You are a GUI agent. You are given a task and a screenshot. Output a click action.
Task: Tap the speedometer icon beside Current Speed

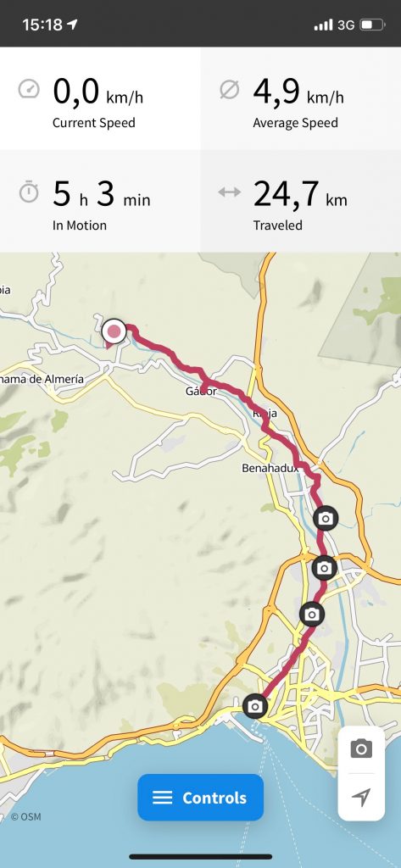coord(29,89)
